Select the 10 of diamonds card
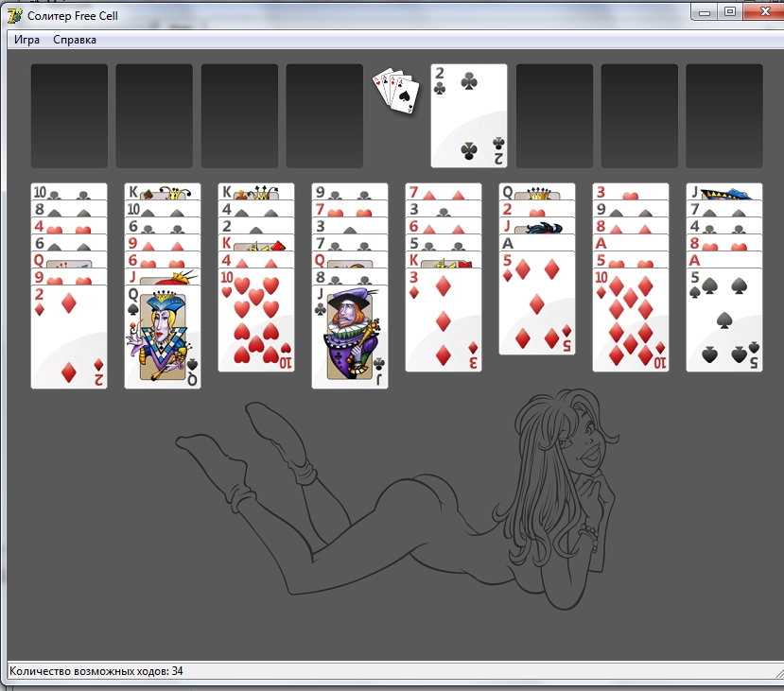The height and width of the screenshot is (691, 784). click(x=631, y=320)
